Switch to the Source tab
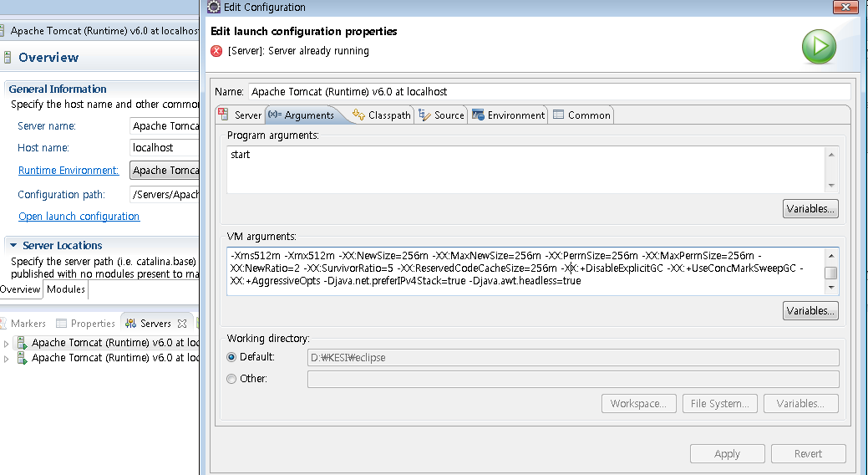 (x=441, y=115)
